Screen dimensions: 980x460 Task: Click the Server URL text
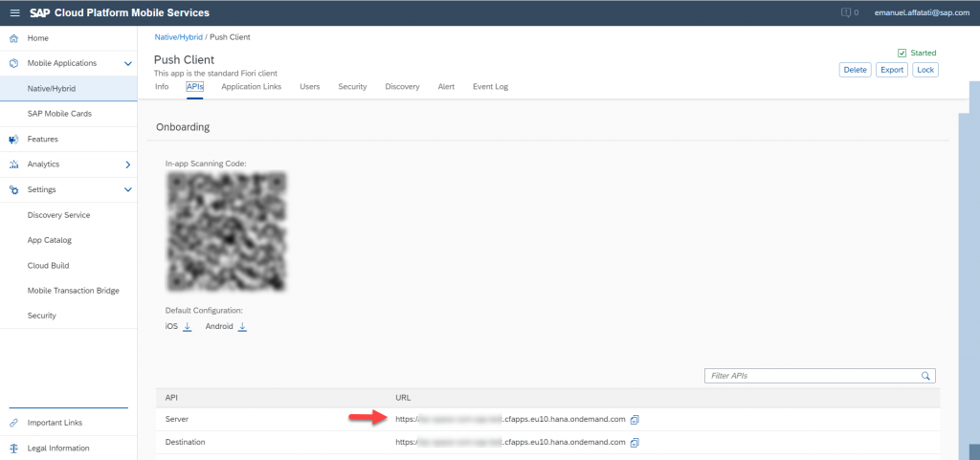point(511,420)
